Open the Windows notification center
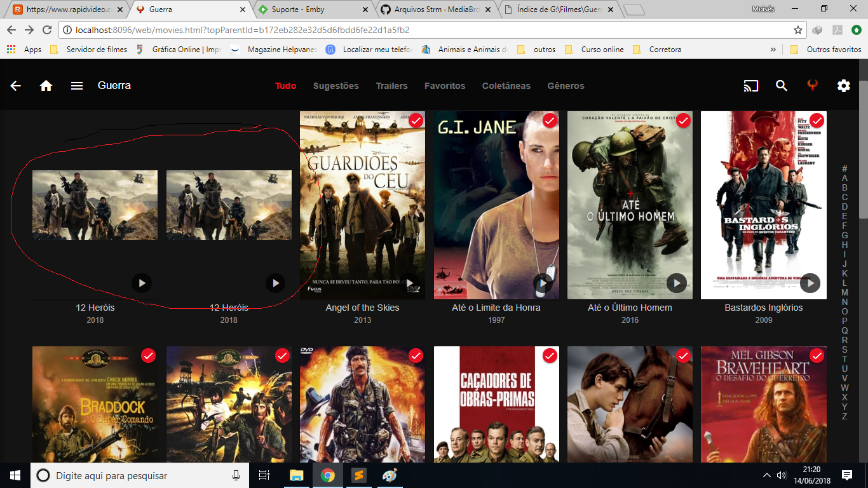Screen dimensions: 868x488 847,475
